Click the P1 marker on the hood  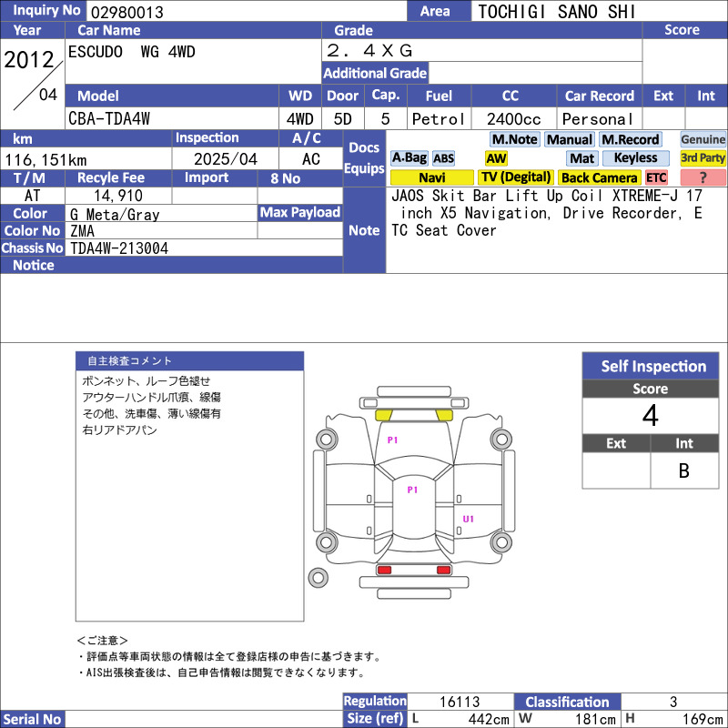coord(393,440)
